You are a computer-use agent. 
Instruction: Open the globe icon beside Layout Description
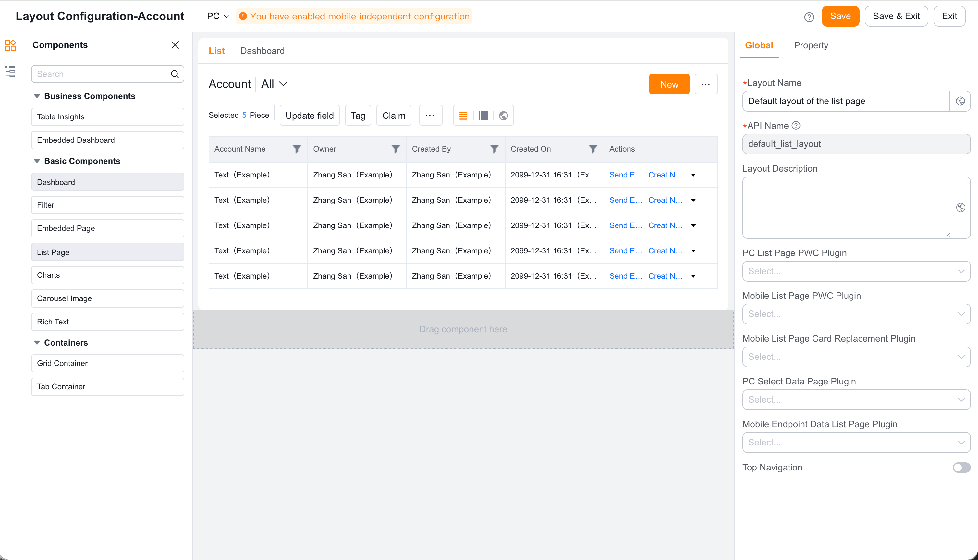tap(960, 208)
